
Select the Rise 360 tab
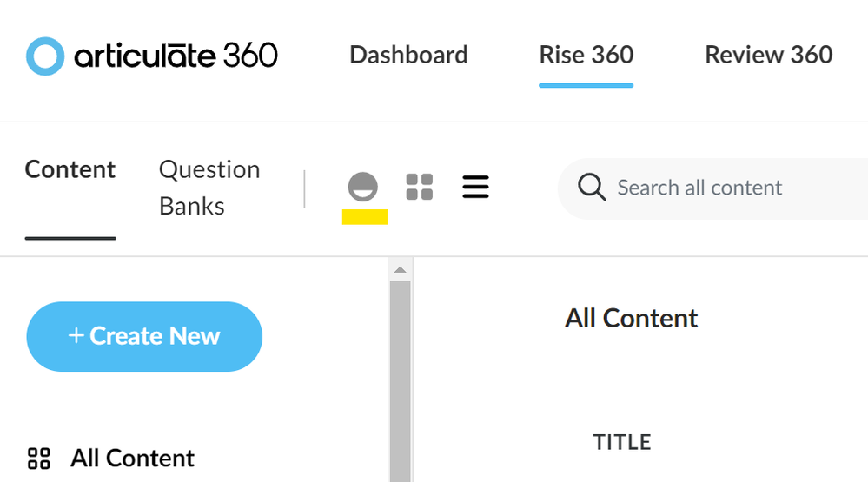[x=586, y=55]
